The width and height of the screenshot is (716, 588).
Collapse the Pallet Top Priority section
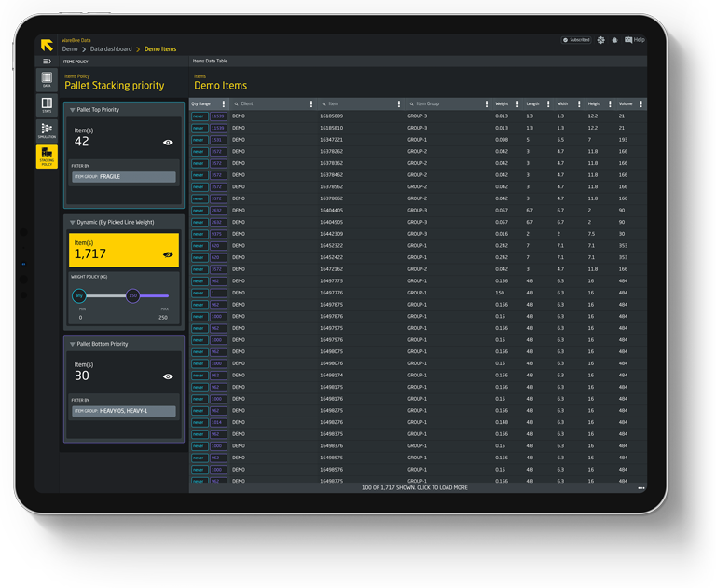coord(72,110)
